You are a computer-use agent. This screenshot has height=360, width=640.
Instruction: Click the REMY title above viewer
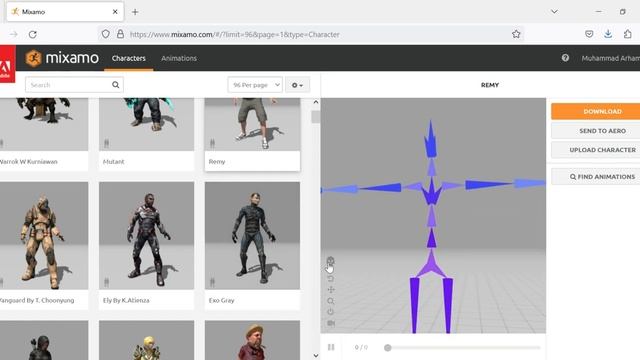(490, 85)
